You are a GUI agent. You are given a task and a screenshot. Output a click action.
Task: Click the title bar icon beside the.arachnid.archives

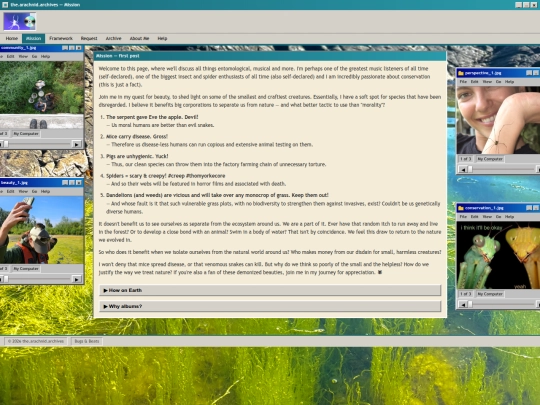[5, 5]
